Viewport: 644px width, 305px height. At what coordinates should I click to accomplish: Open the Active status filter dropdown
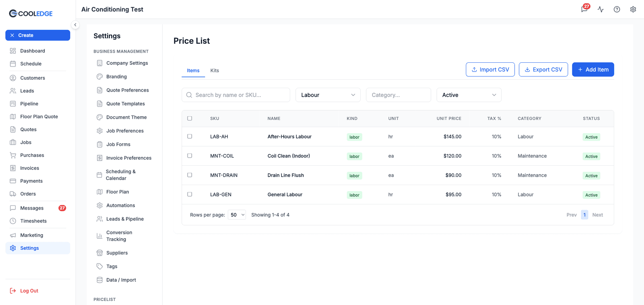click(x=469, y=95)
